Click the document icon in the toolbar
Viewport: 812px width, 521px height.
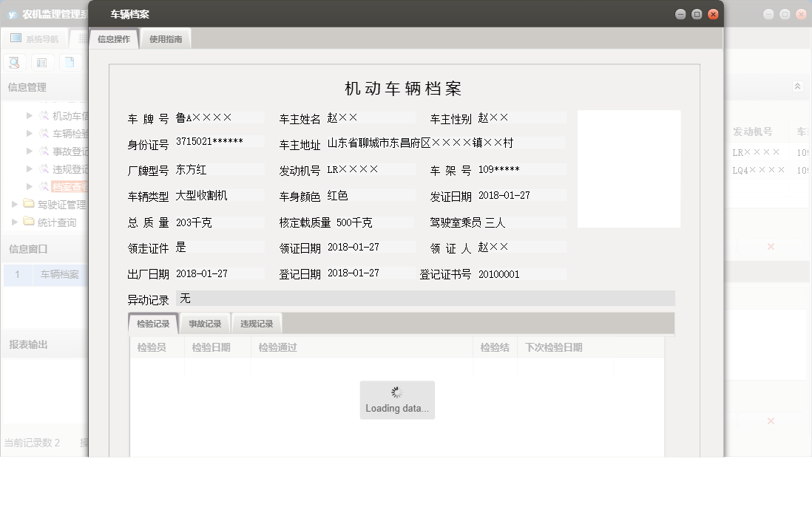coord(70,63)
